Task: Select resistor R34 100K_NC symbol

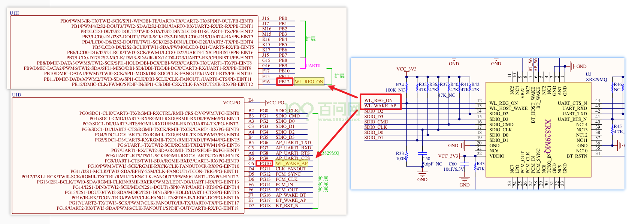Action: coord(407,87)
